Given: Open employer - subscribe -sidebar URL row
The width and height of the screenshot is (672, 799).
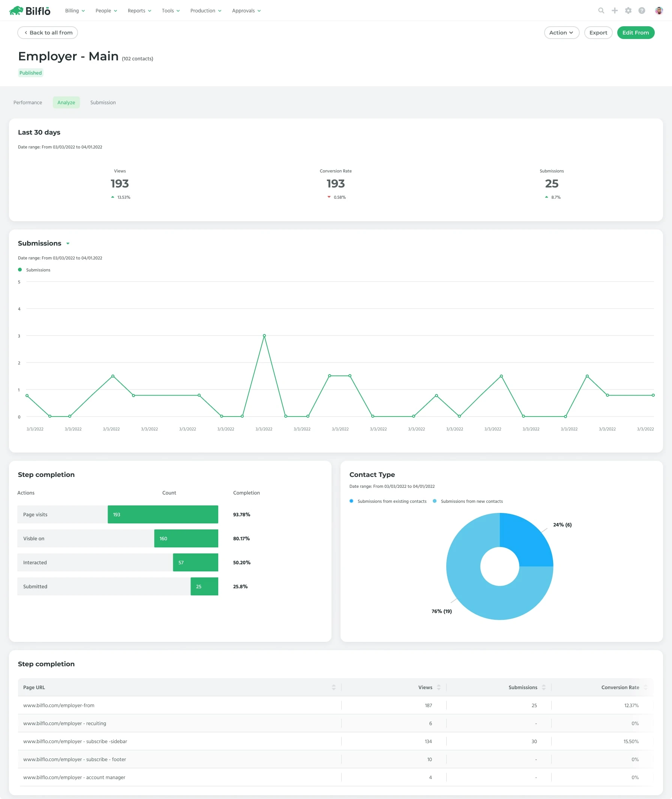Looking at the screenshot, I should click(x=335, y=741).
